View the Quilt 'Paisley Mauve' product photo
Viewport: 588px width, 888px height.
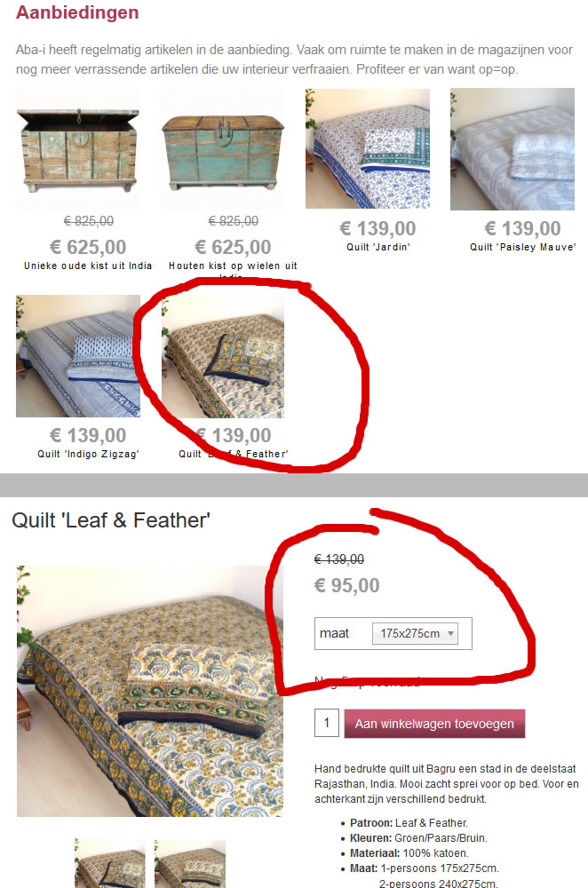513,149
